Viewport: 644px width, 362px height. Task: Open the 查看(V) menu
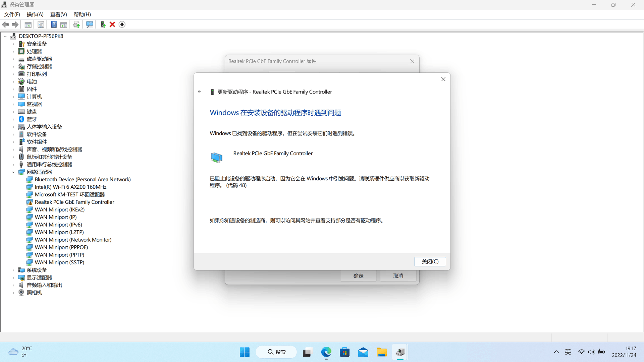point(58,14)
